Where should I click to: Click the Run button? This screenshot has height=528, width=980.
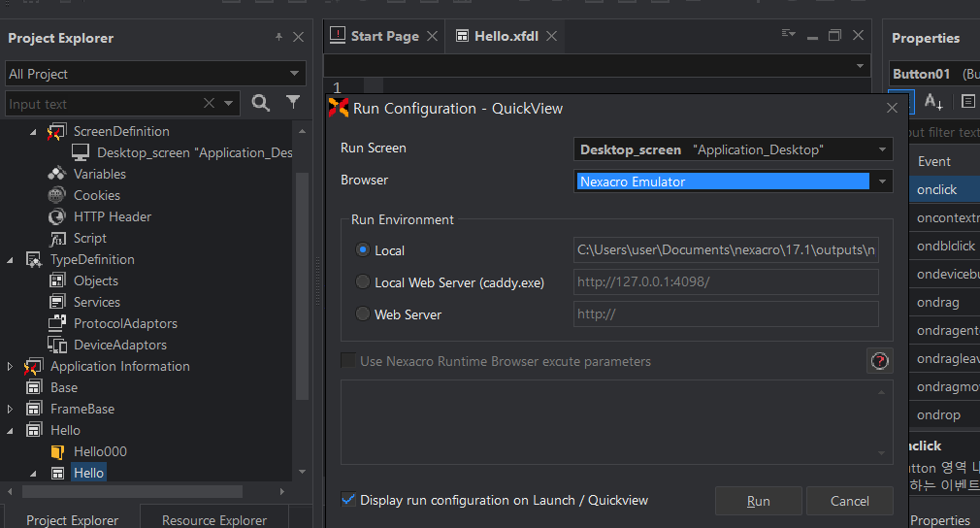(x=758, y=501)
